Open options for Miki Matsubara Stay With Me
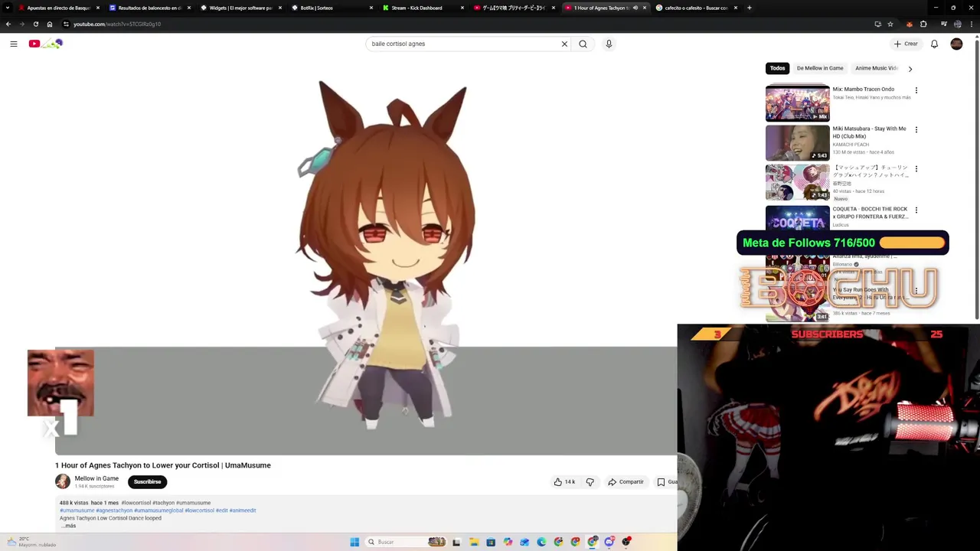The width and height of the screenshot is (980, 551). click(x=916, y=130)
